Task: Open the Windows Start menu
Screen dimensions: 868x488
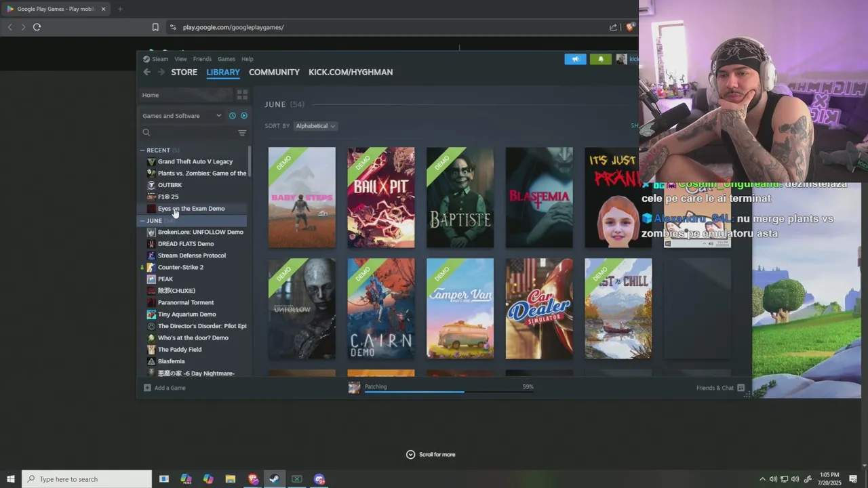Action: [x=10, y=479]
